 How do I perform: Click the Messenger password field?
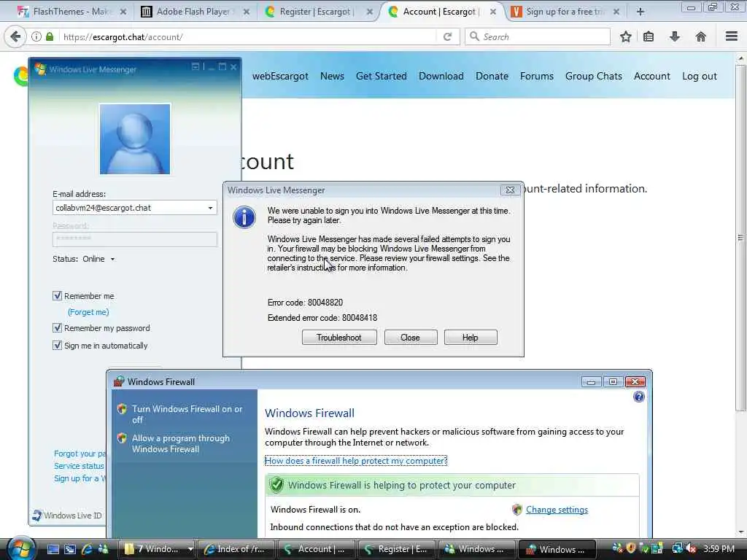135,239
